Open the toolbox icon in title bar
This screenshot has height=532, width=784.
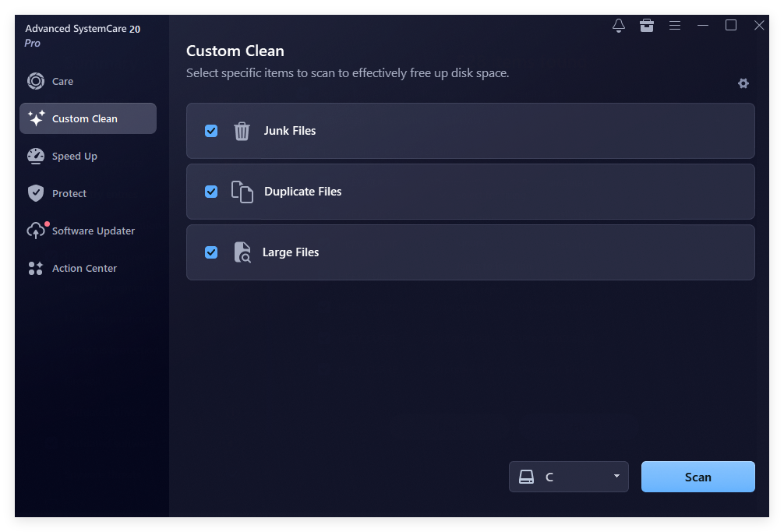point(647,26)
